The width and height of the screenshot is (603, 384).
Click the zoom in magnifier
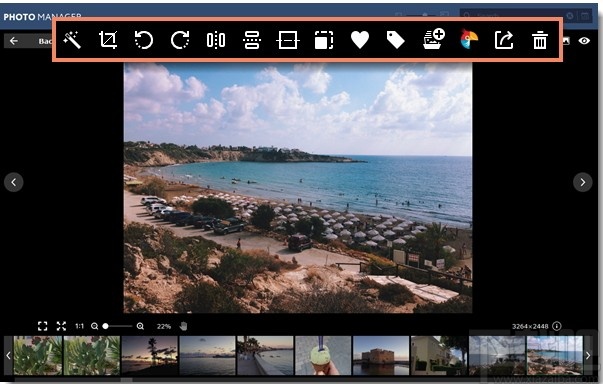(x=140, y=326)
